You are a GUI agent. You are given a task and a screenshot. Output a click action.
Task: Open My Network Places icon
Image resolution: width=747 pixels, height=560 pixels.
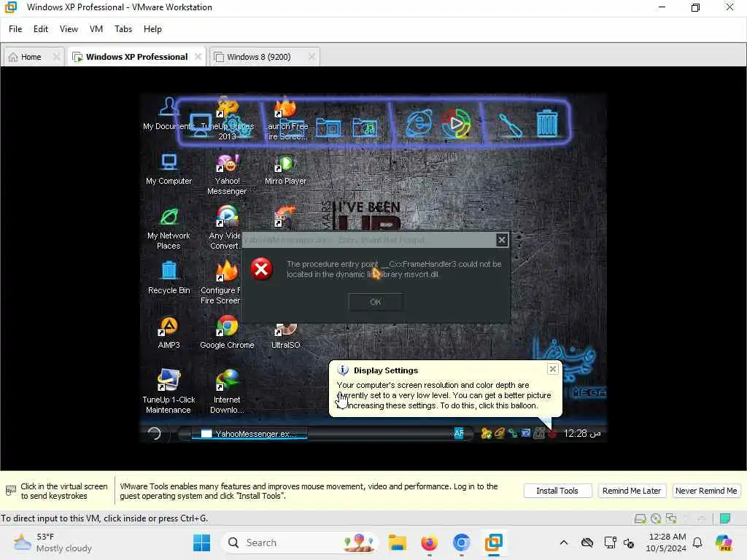(x=169, y=228)
